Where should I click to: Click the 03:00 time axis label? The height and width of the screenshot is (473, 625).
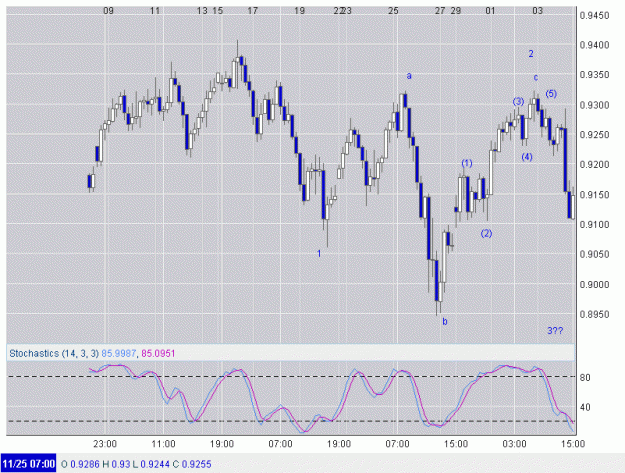pos(514,444)
